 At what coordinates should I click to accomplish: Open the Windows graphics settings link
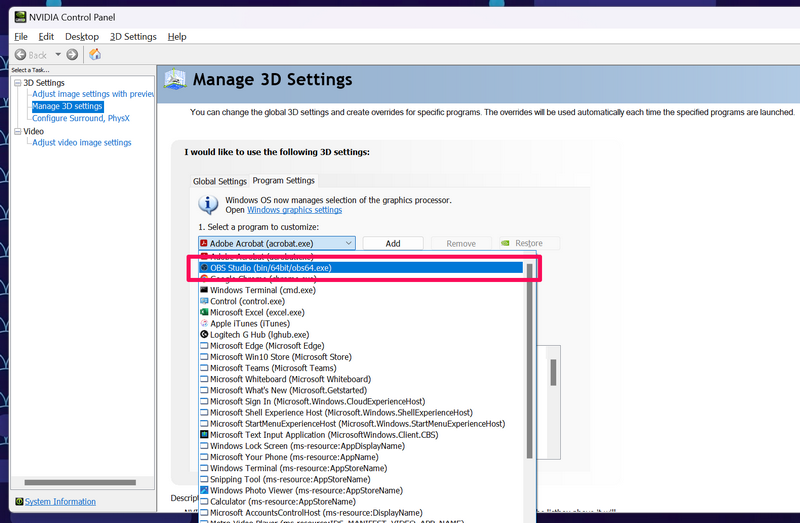click(x=294, y=210)
